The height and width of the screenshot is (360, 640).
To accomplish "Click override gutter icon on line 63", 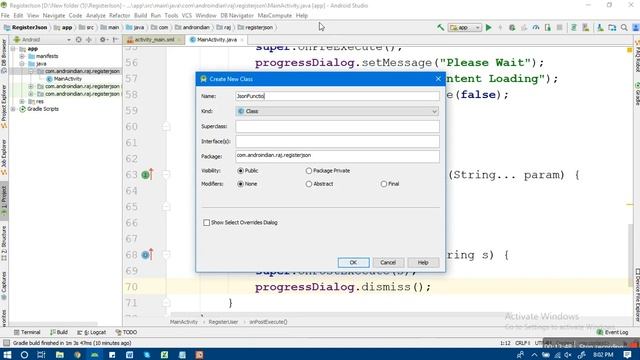I will coord(147,175).
